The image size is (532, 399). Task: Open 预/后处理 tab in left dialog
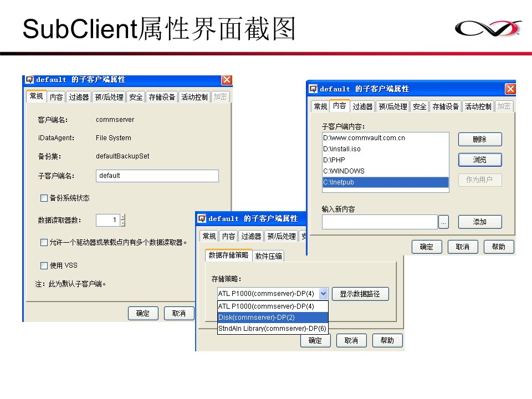pyautogui.click(x=109, y=97)
